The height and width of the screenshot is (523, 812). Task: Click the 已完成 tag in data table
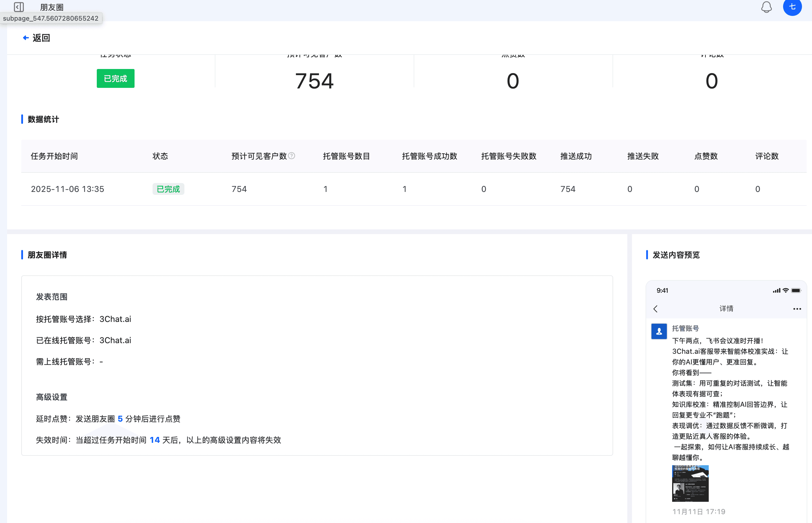coord(168,189)
